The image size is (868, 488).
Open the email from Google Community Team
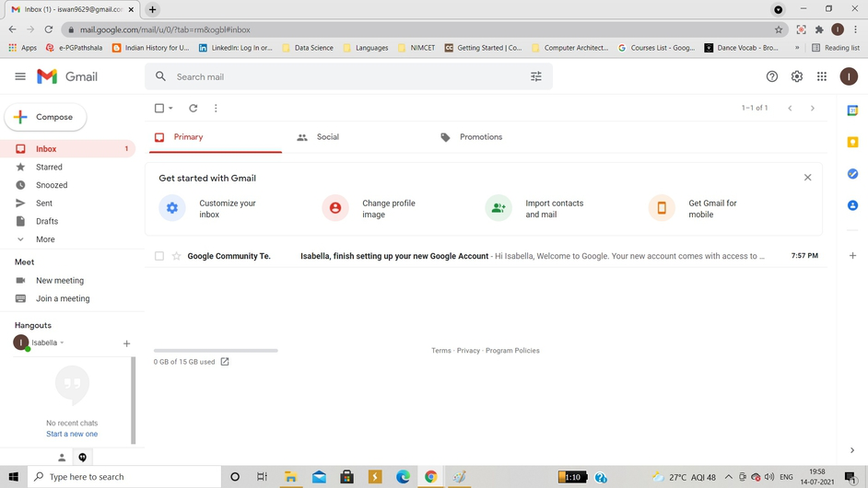[486, 256]
